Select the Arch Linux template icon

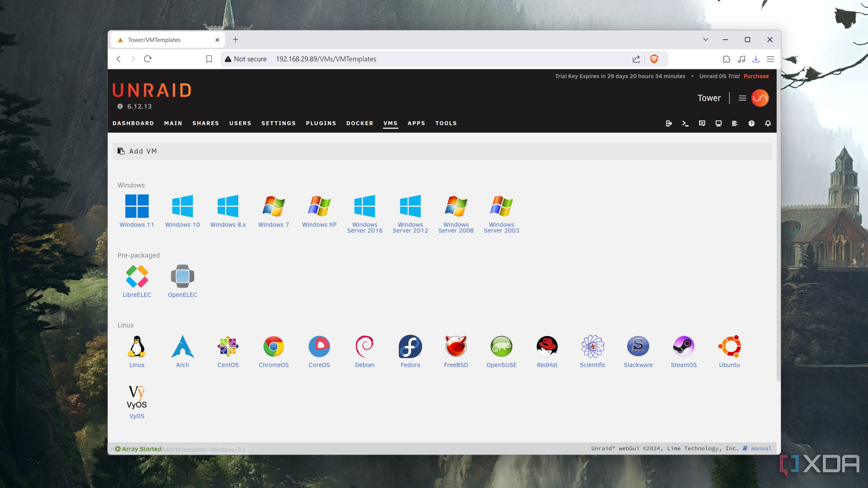coord(182,346)
